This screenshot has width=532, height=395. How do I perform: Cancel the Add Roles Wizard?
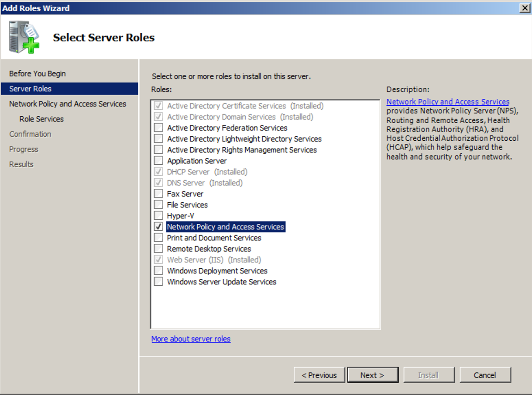coord(485,375)
